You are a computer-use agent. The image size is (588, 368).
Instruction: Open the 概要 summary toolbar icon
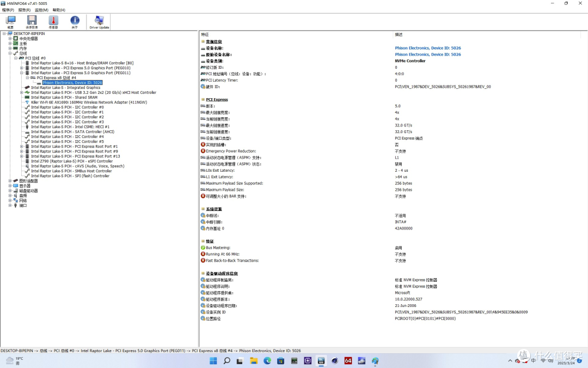[x=10, y=22]
